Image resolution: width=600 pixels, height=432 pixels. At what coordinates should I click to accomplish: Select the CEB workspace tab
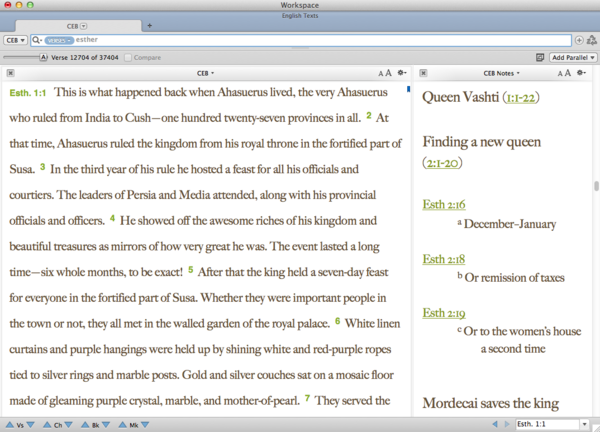pyautogui.click(x=78, y=26)
